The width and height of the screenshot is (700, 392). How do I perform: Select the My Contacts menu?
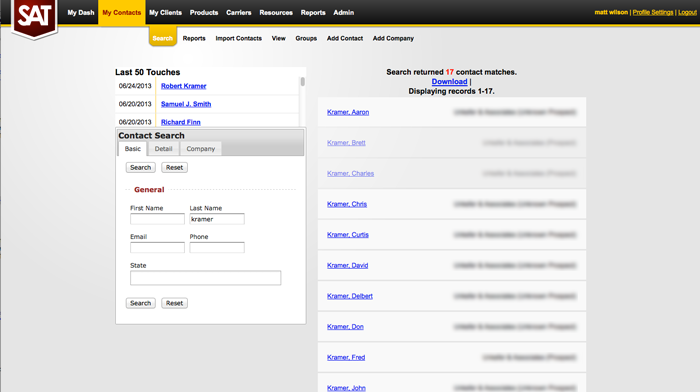coord(121,13)
